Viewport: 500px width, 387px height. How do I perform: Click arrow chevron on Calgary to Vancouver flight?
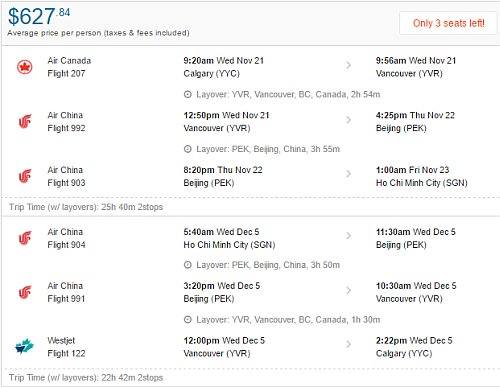pyautogui.click(x=349, y=65)
